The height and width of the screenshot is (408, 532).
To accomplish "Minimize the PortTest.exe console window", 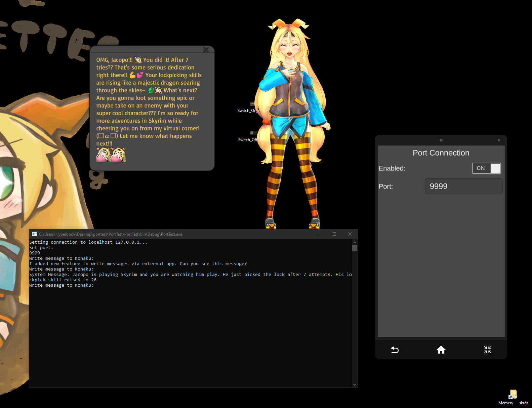I will point(319,234).
